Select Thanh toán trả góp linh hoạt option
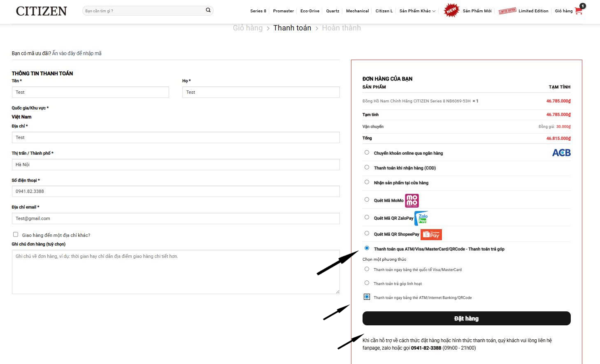The width and height of the screenshot is (600, 364). pos(367,283)
